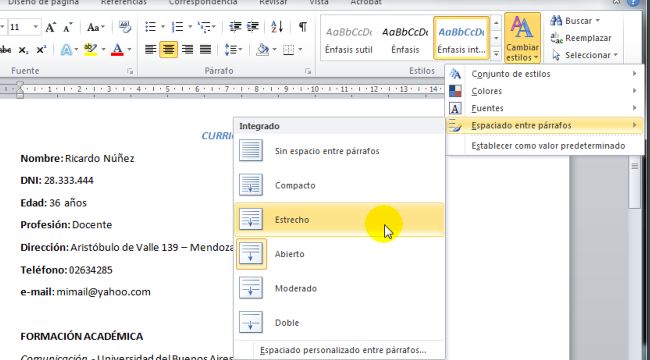Click the Sort A-Z icon
This screenshot has width=650, height=360.
277,27
